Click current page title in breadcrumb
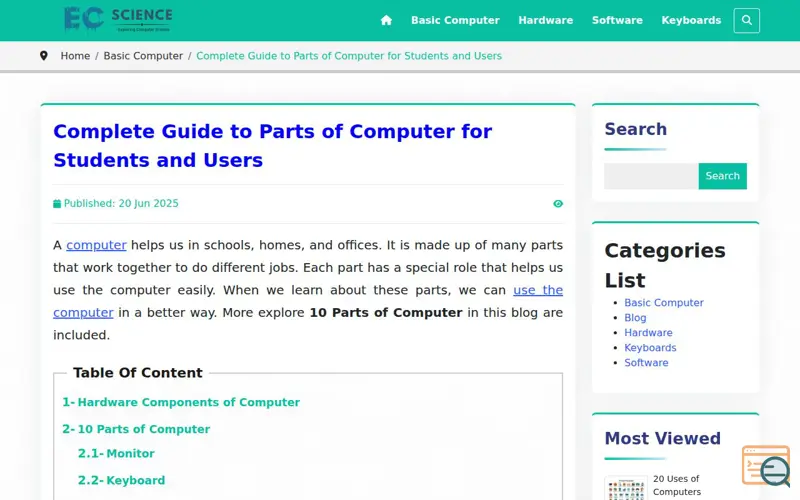 coord(349,56)
